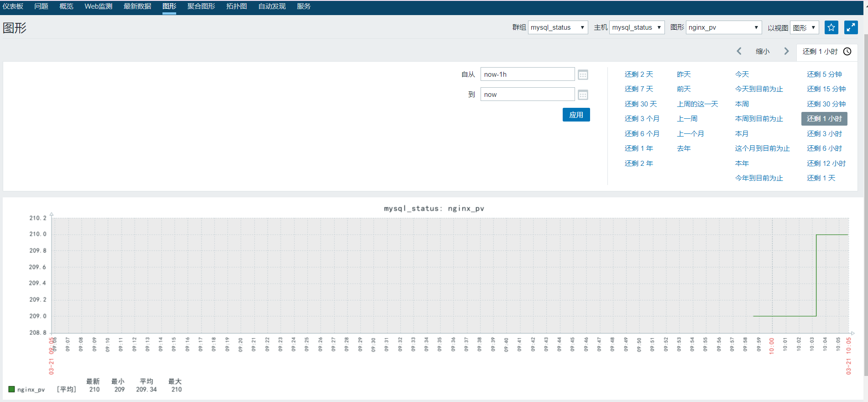Toggle fullscreen mode with expand icon

click(x=851, y=27)
